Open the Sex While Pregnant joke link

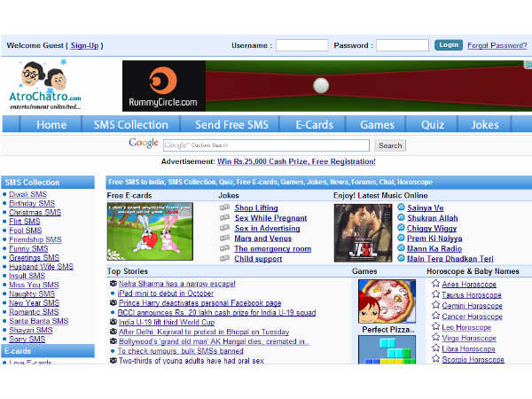[270, 218]
